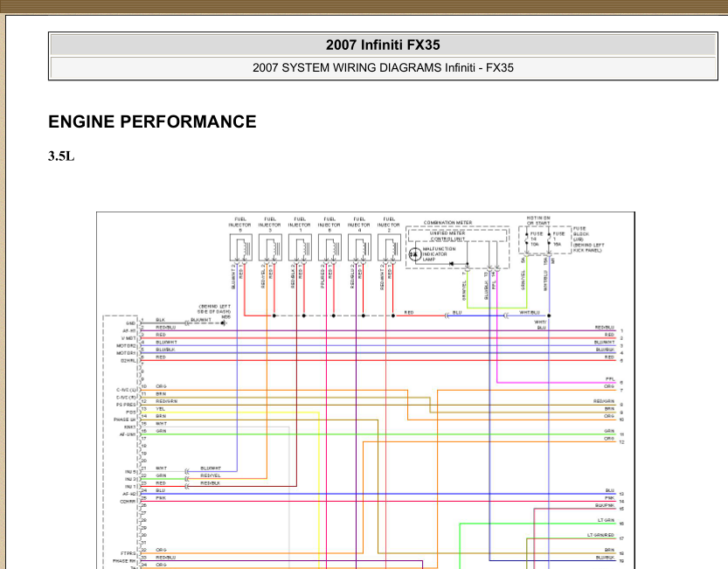The image size is (728, 569).
Task: Click the '2007 Infiniti FX35' title header
Action: tap(383, 45)
